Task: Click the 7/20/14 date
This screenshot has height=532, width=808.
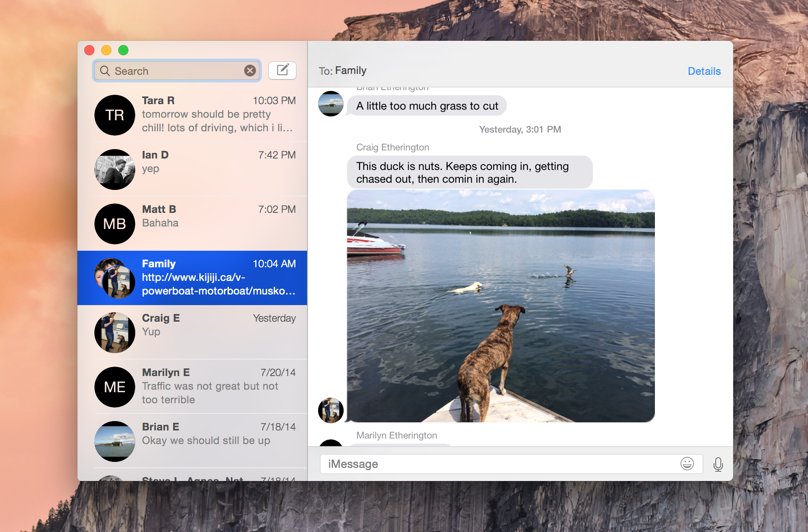Action: tap(278, 372)
